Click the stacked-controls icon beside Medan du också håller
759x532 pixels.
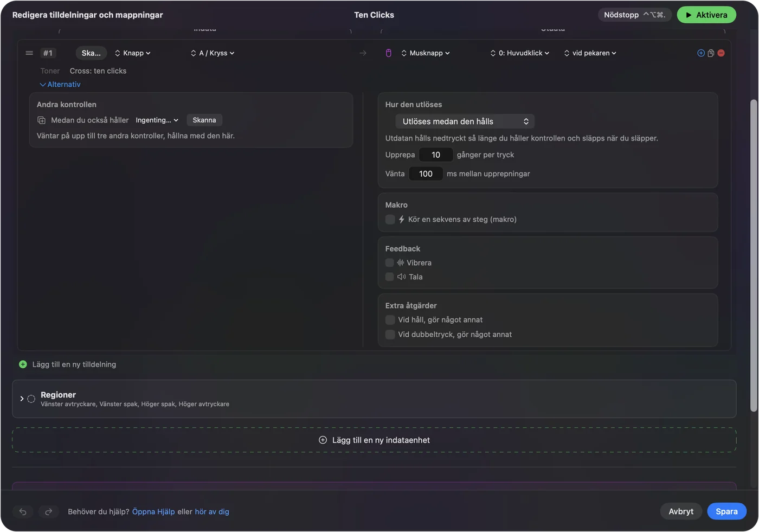point(41,120)
